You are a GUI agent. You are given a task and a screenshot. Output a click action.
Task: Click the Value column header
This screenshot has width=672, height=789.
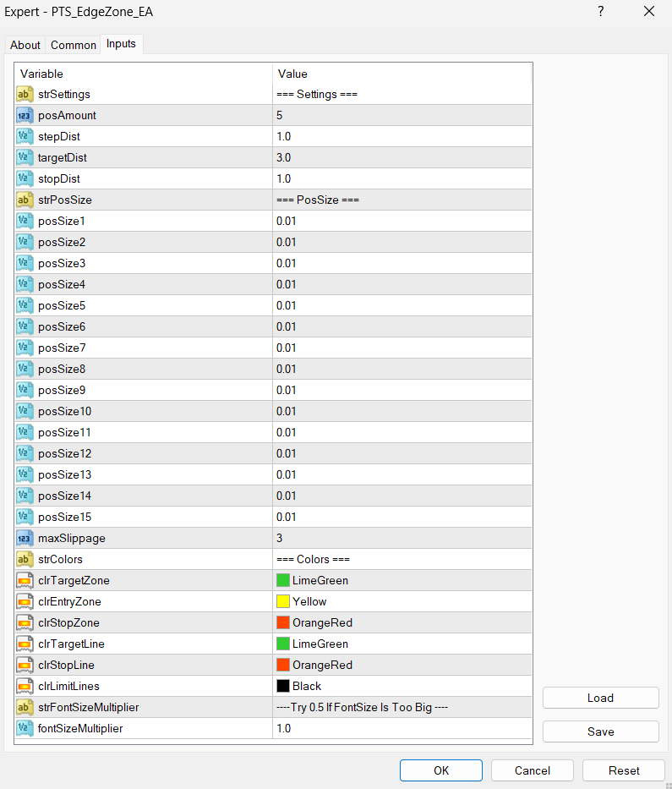click(x=402, y=74)
